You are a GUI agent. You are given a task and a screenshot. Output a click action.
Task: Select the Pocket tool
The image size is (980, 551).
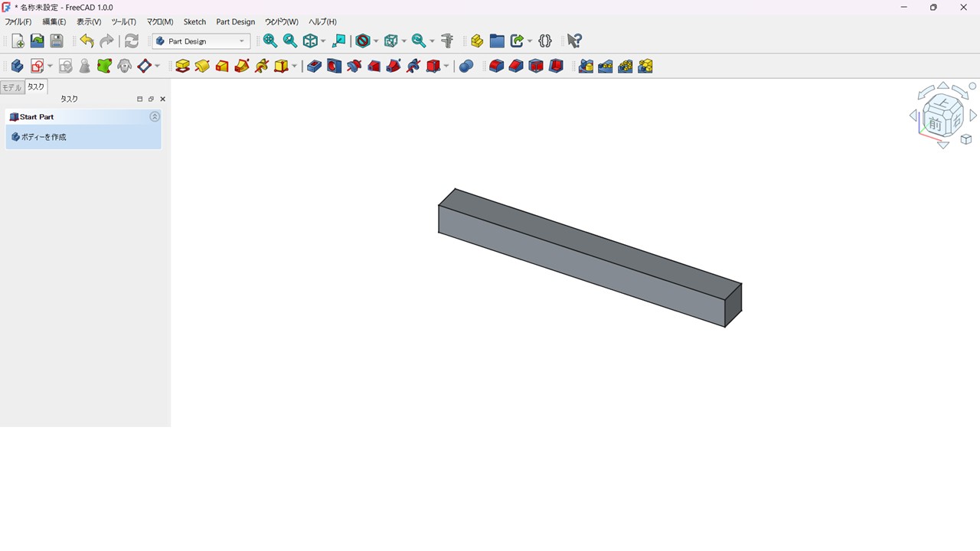coord(314,67)
